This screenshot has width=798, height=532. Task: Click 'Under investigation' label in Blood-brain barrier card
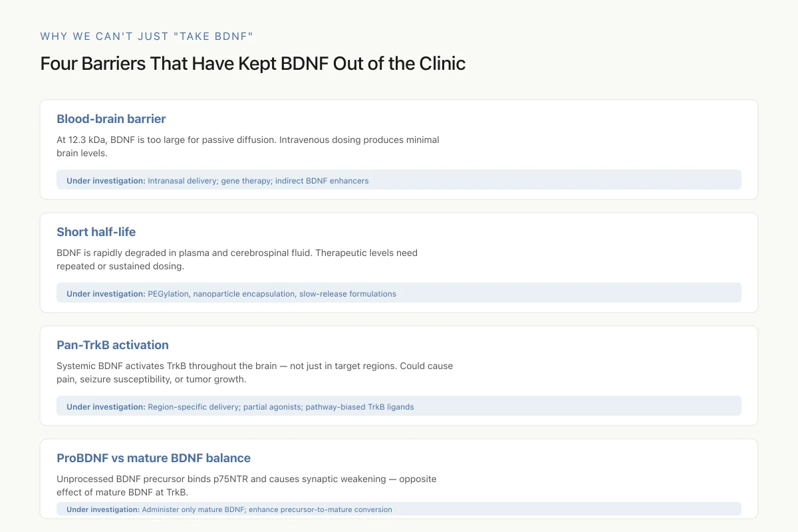(106, 180)
